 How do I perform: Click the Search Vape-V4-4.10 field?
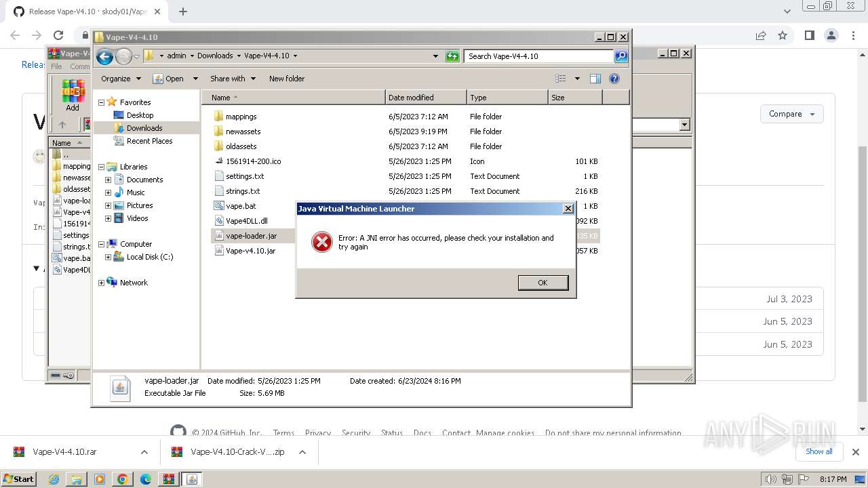click(x=539, y=56)
